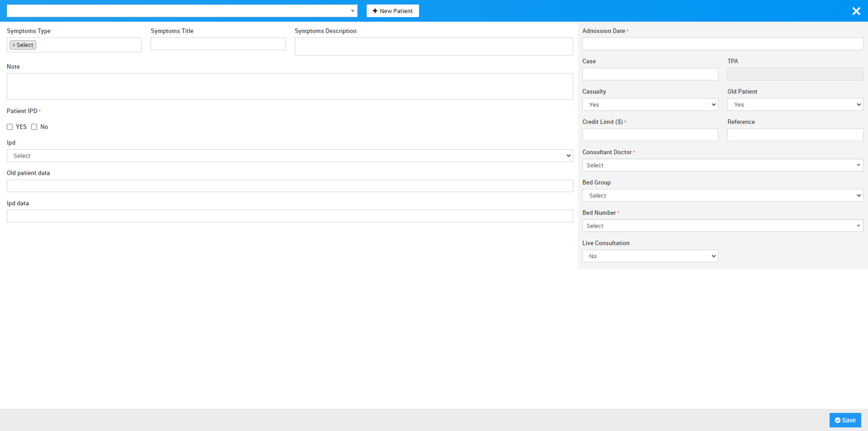Open the Live Consultation dropdown
868x431 pixels.
(649, 256)
